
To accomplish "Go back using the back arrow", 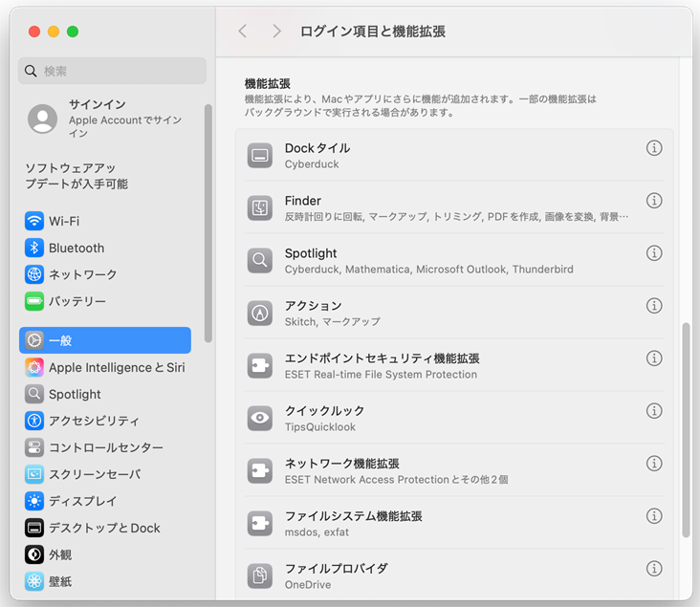I will point(243,32).
